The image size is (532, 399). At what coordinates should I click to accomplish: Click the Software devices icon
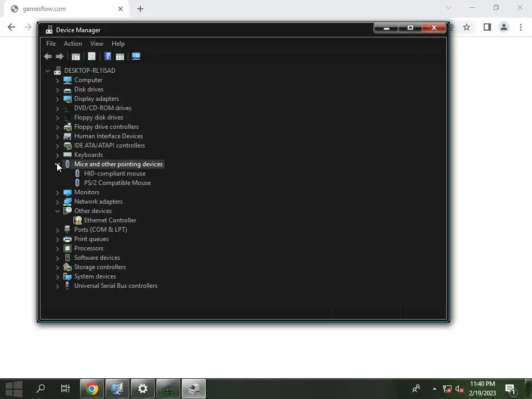point(68,258)
